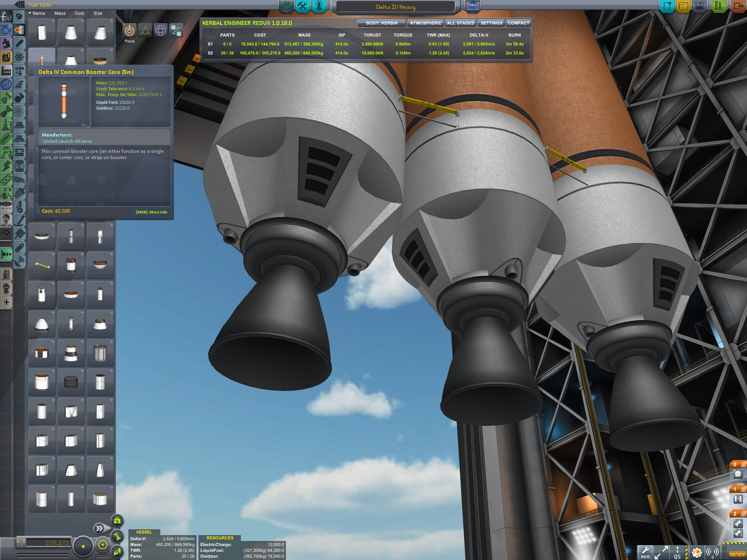Click the 305,271 funds display
Screen dimensions: 747x560
(x=47, y=542)
